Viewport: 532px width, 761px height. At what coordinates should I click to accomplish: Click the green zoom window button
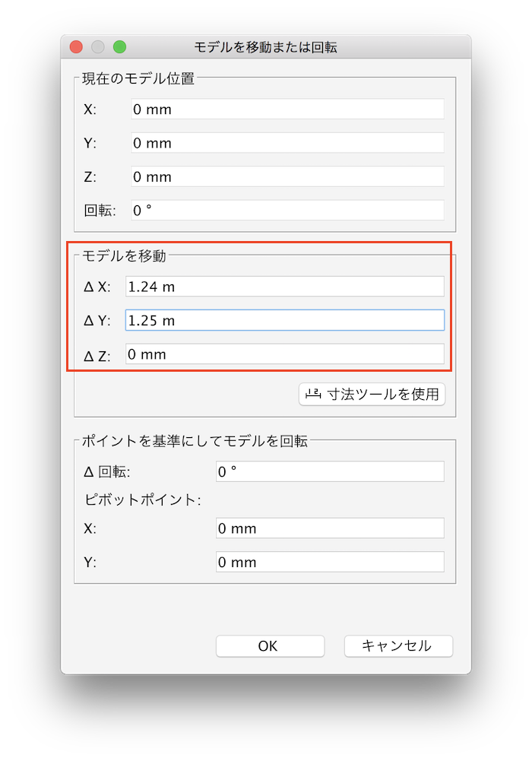(119, 47)
